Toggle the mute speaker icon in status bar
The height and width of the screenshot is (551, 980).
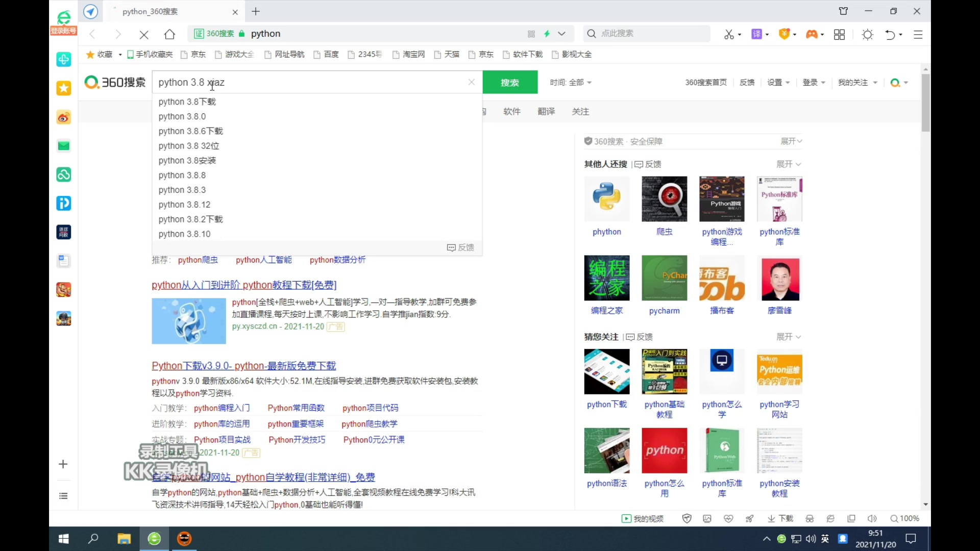click(x=872, y=518)
